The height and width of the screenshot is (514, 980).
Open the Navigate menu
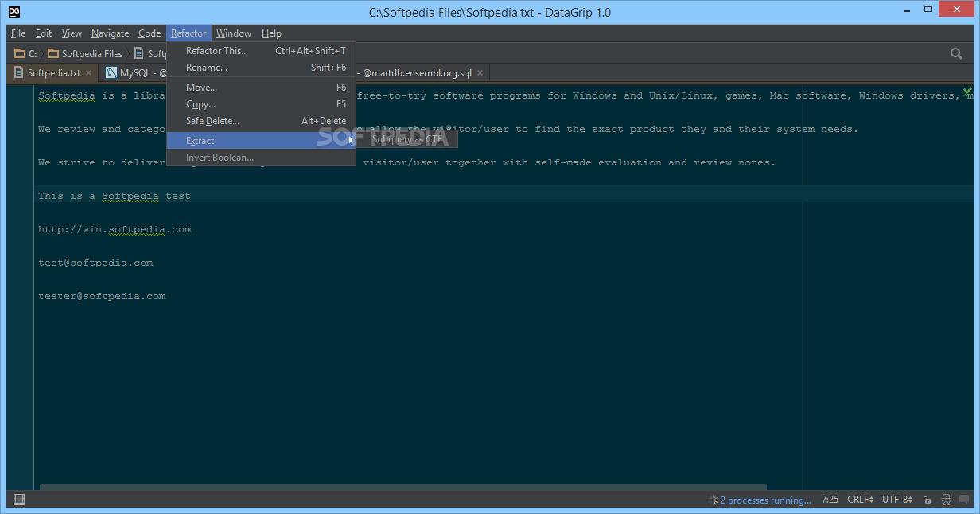[x=110, y=33]
